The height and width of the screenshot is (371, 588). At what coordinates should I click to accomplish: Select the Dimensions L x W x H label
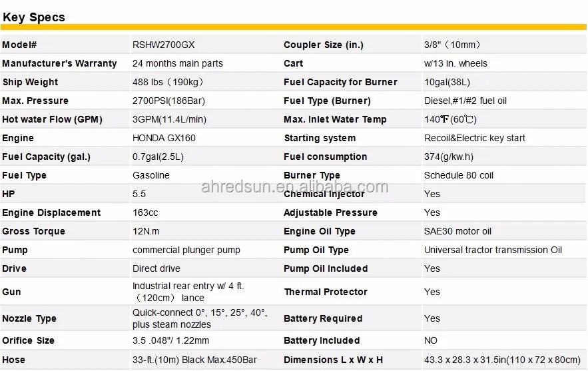pyautogui.click(x=333, y=360)
